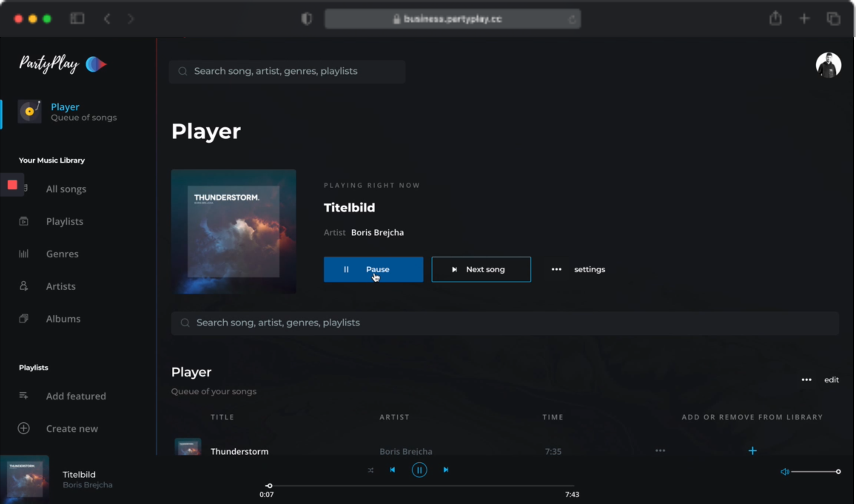
Task: Select Create new playlist
Action: pos(72,429)
